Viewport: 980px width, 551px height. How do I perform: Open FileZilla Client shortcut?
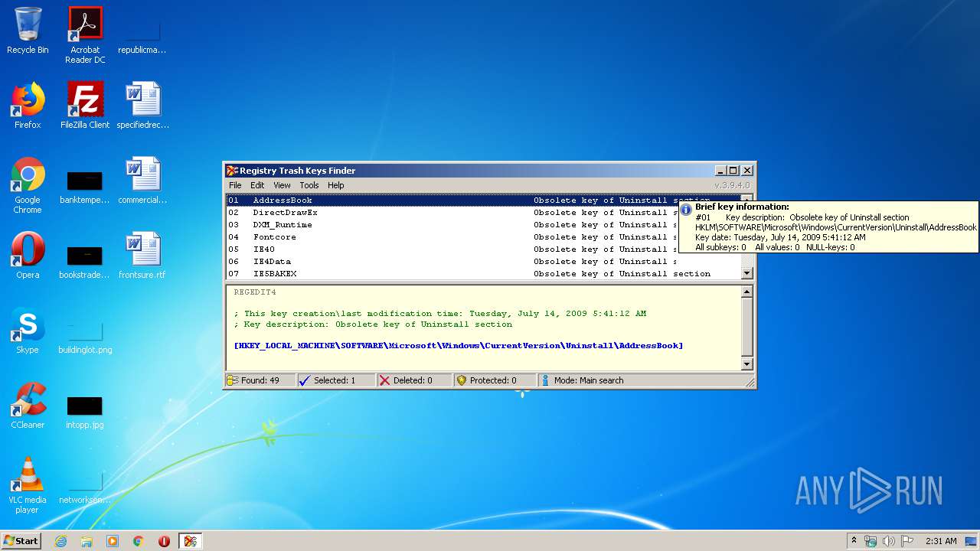[x=85, y=106]
